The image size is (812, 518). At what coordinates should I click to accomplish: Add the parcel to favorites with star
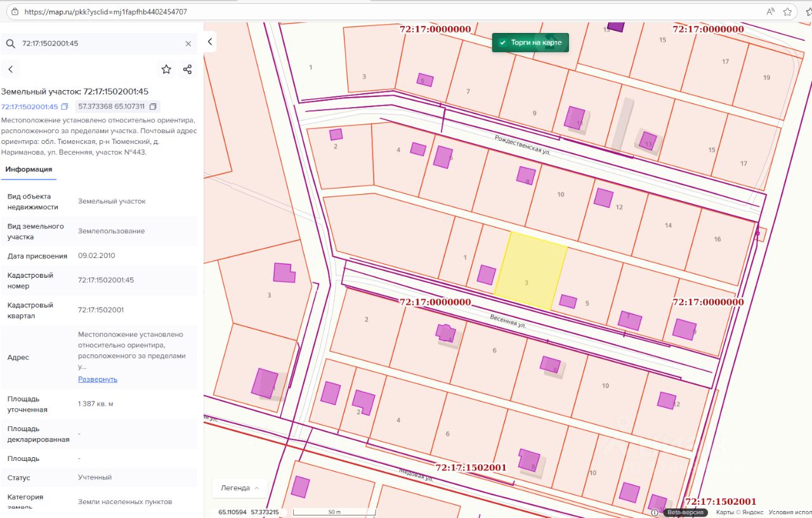point(166,70)
